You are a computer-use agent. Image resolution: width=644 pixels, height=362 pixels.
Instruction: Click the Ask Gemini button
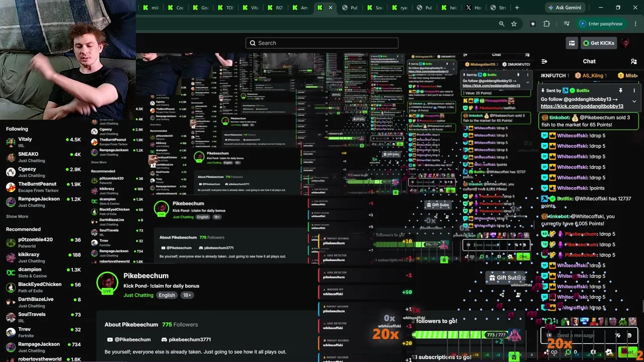click(x=564, y=8)
